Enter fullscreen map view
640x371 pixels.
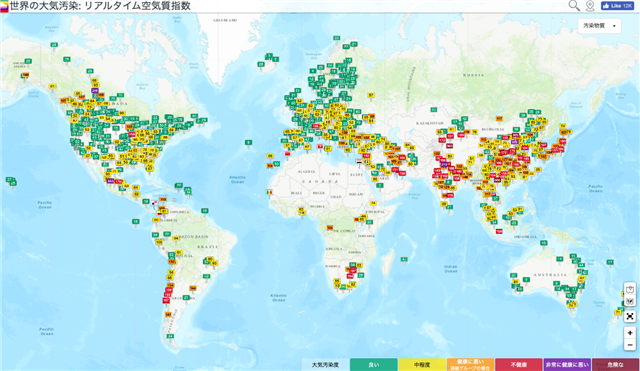tap(630, 316)
